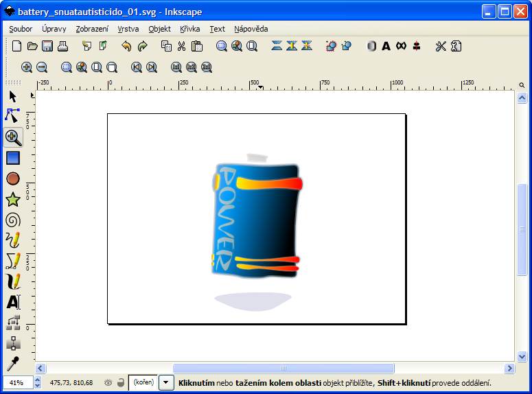
Task: Open the layer selector dropdown arrow
Action: tap(166, 382)
